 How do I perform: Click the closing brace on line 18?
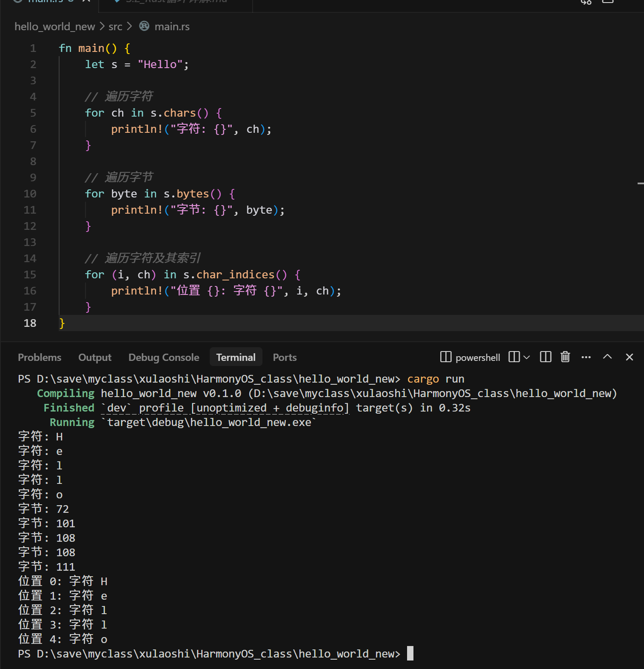[62, 323]
